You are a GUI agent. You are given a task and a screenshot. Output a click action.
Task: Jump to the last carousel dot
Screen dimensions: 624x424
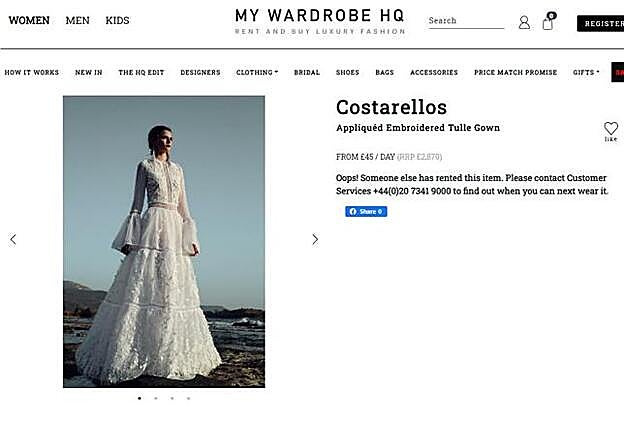pos(188,398)
